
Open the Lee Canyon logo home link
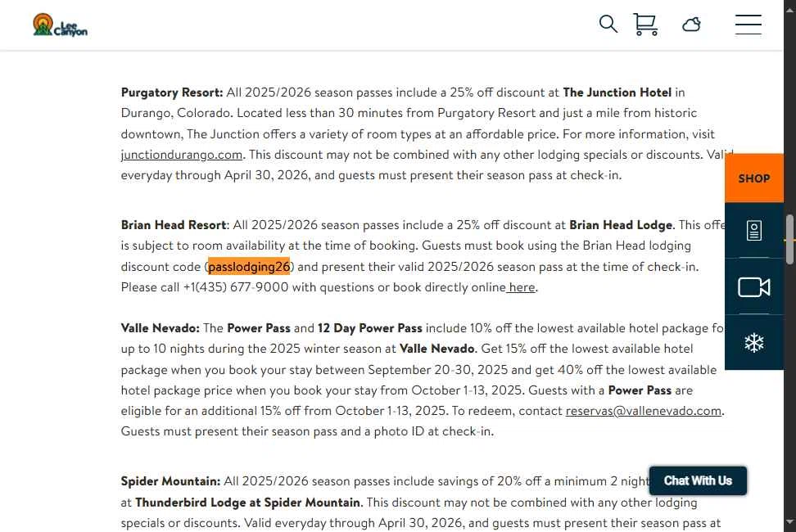(x=60, y=25)
